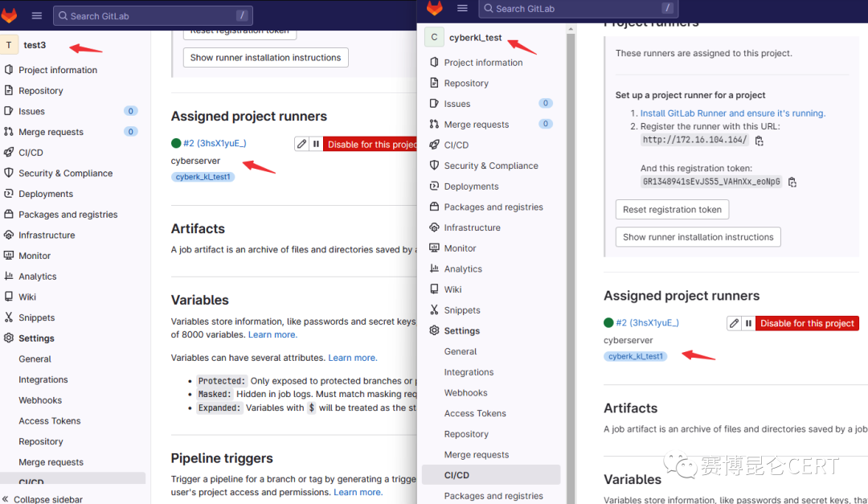Click Wiki book icon in test3 sidebar
Image resolution: width=868 pixels, height=504 pixels.
(8, 297)
